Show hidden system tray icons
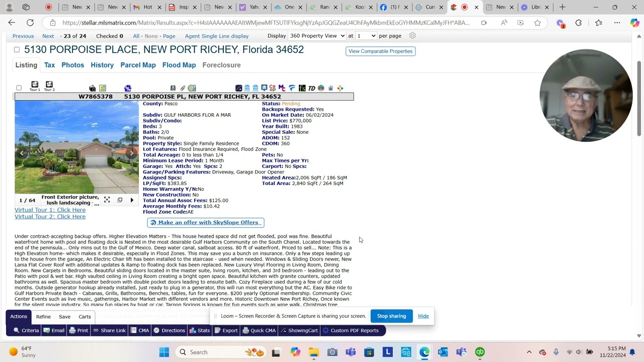The height and width of the screenshot is (362, 644). 529,352
